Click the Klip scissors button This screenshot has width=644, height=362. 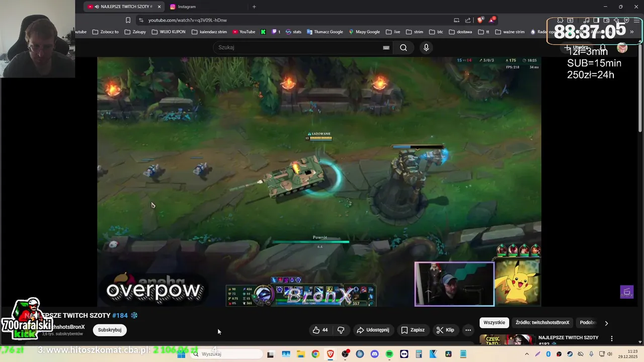point(445,330)
